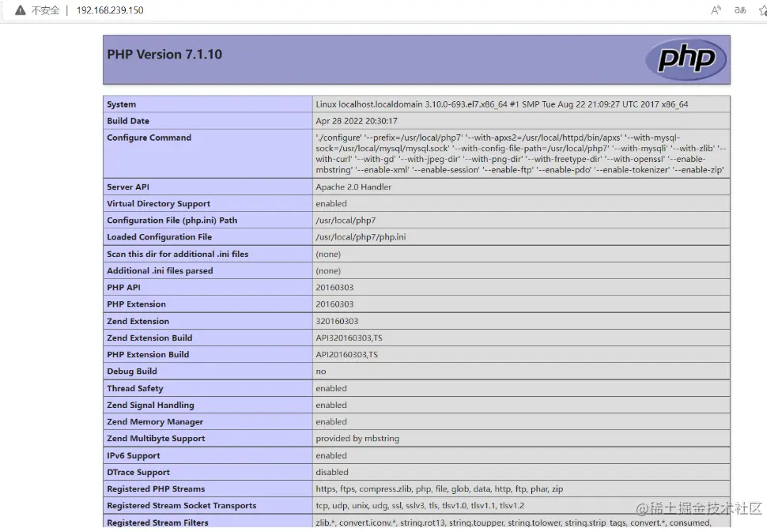
Task: Click the /usr/local/php7/php.ini value
Action: pyautogui.click(x=361, y=236)
